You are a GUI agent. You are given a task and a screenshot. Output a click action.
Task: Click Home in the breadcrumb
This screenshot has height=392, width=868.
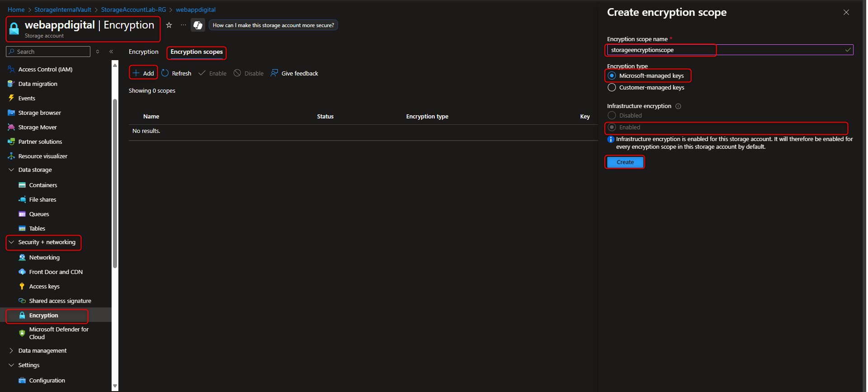click(x=16, y=9)
